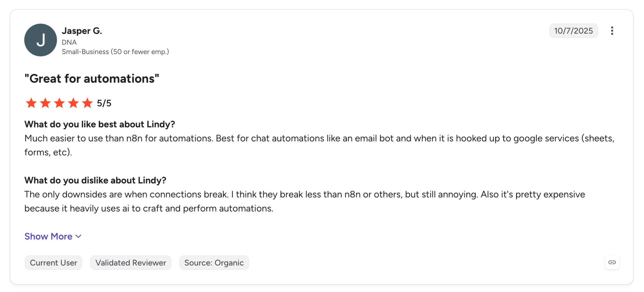Viewport: 644px width, 292px height.
Task: Click the fifth rating star
Action: pos(87,103)
